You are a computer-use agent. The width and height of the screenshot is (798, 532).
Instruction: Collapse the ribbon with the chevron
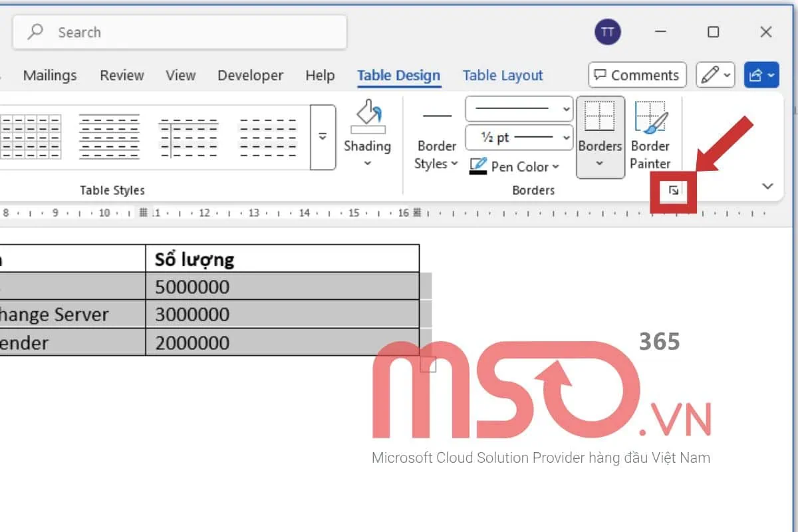coord(767,186)
